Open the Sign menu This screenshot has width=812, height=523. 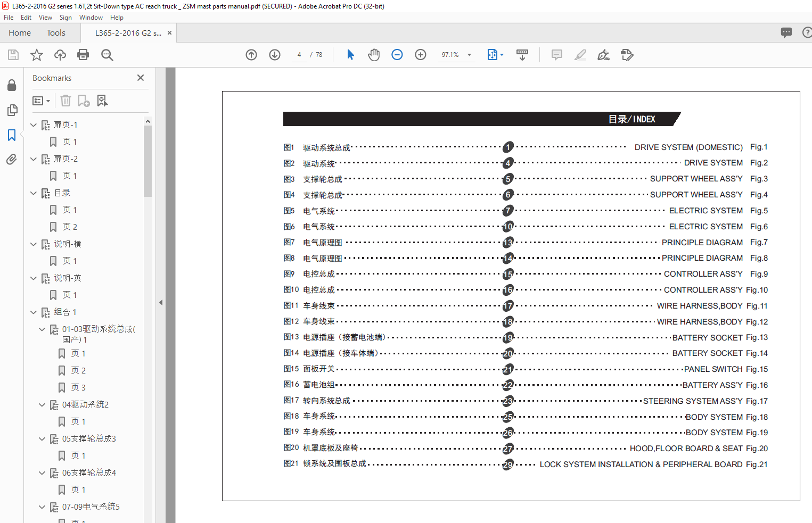point(65,18)
